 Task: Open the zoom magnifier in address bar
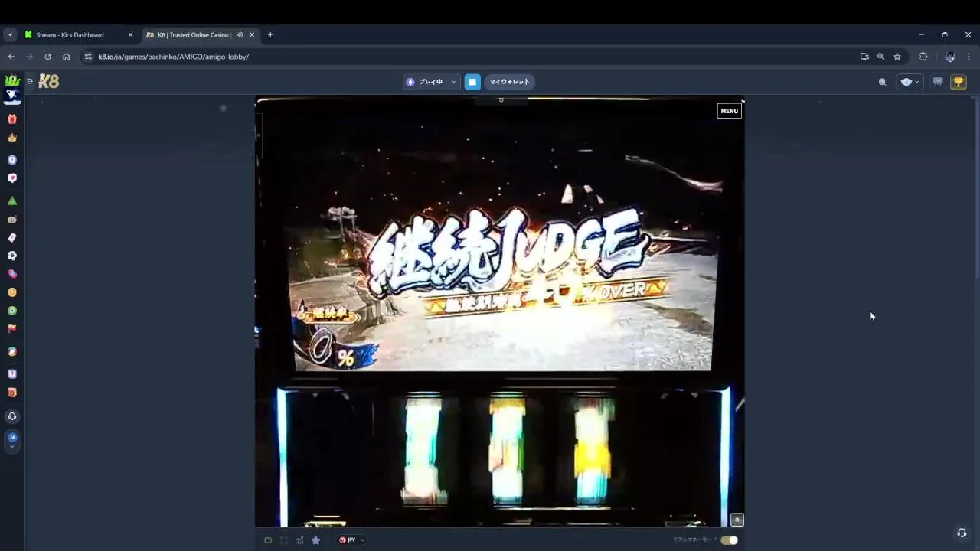[880, 57]
